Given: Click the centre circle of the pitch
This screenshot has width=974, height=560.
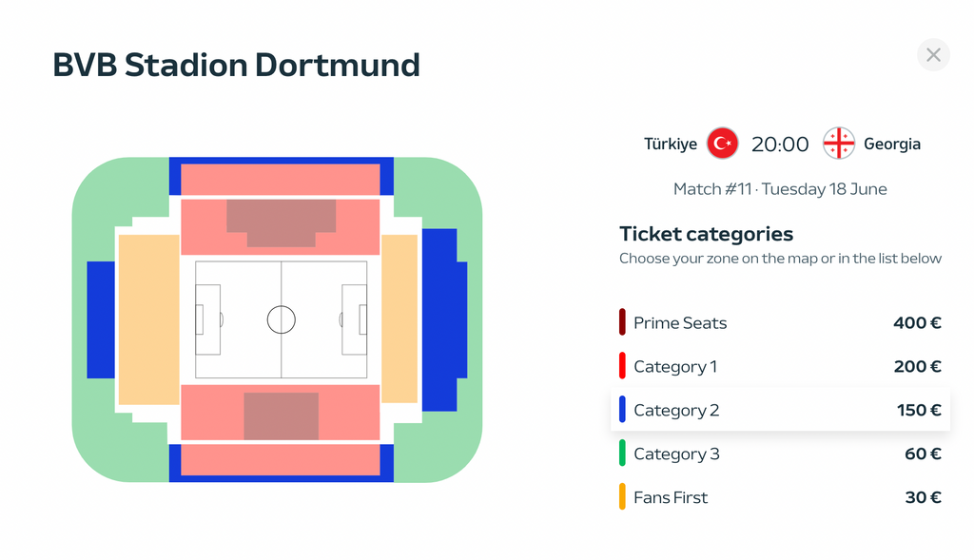Looking at the screenshot, I should click(x=281, y=319).
